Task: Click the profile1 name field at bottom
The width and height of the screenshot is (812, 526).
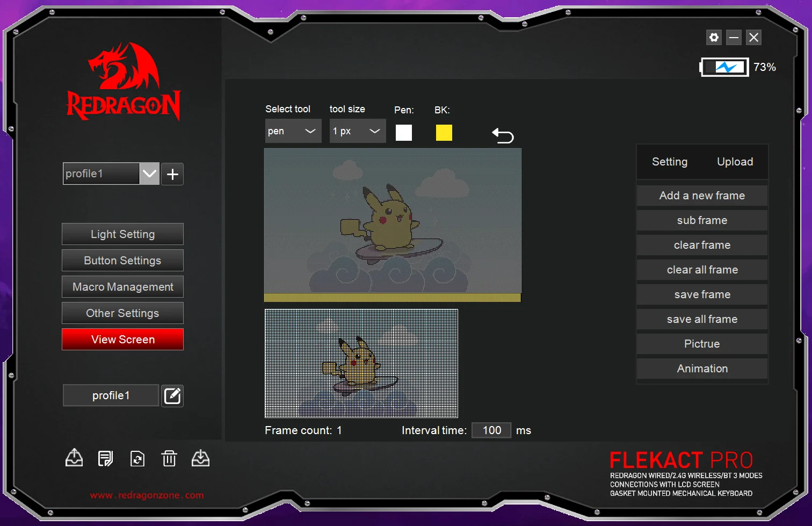Action: (x=111, y=395)
